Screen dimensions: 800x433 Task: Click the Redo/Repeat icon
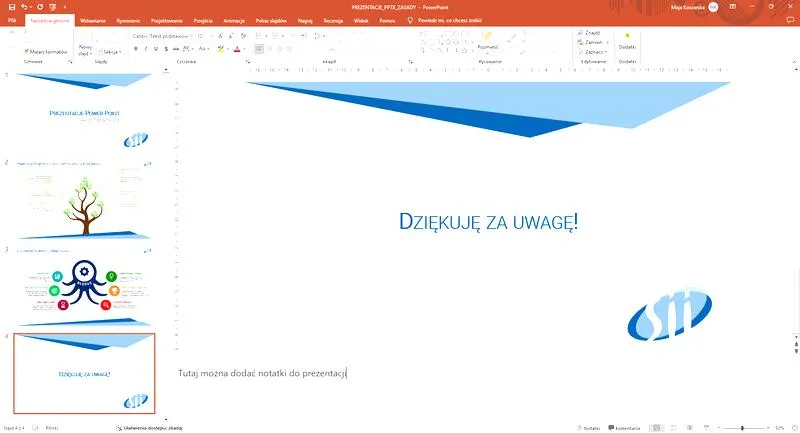point(40,7)
